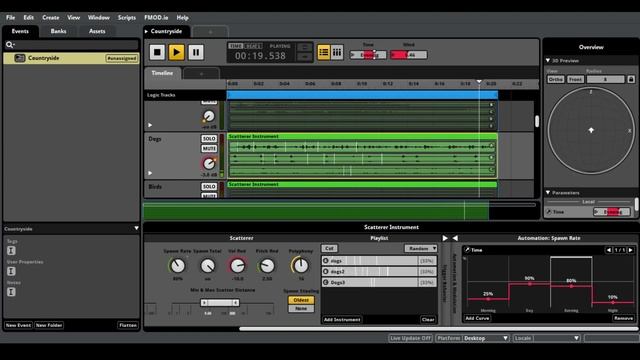640x360 pixels.
Task: Collapse the 3D Preview section
Action: [548, 60]
